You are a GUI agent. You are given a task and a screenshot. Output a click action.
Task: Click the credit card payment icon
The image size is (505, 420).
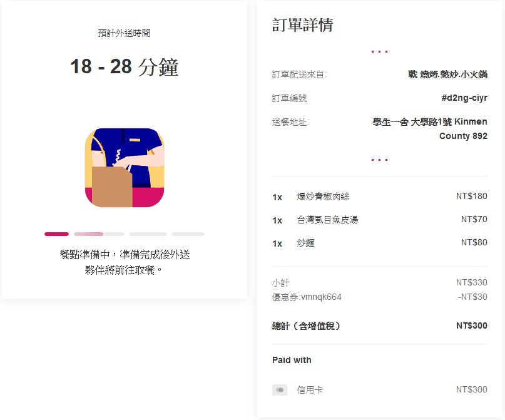click(x=280, y=390)
